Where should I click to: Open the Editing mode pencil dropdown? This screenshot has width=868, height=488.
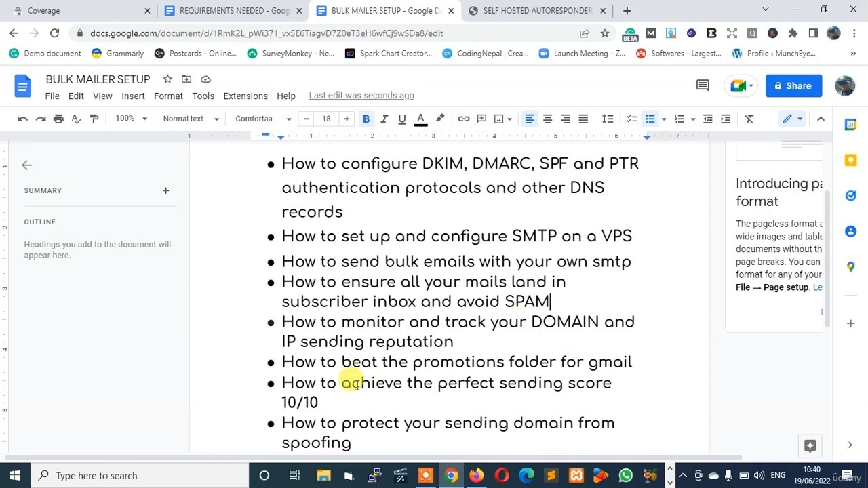point(792,119)
